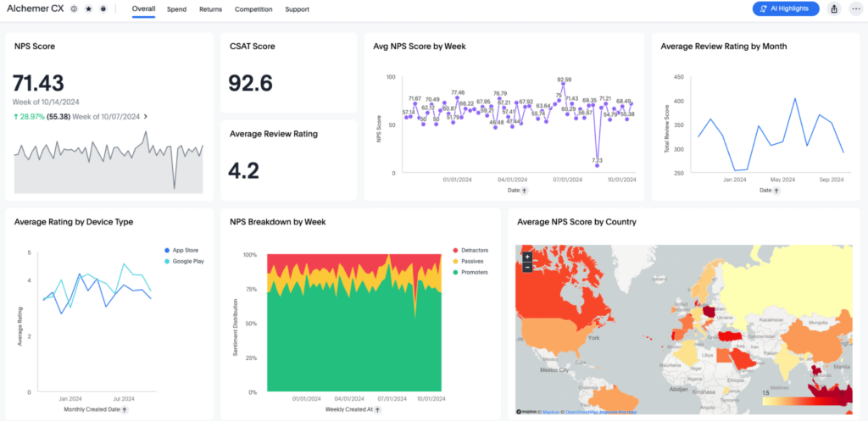
Task: Click the Promoters green legend swatch
Action: click(455, 273)
